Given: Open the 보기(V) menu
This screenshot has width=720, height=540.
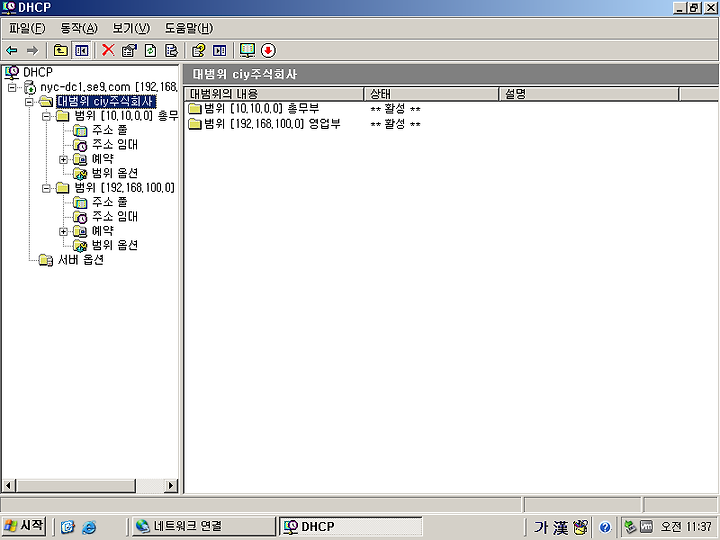Looking at the screenshot, I should point(131,28).
